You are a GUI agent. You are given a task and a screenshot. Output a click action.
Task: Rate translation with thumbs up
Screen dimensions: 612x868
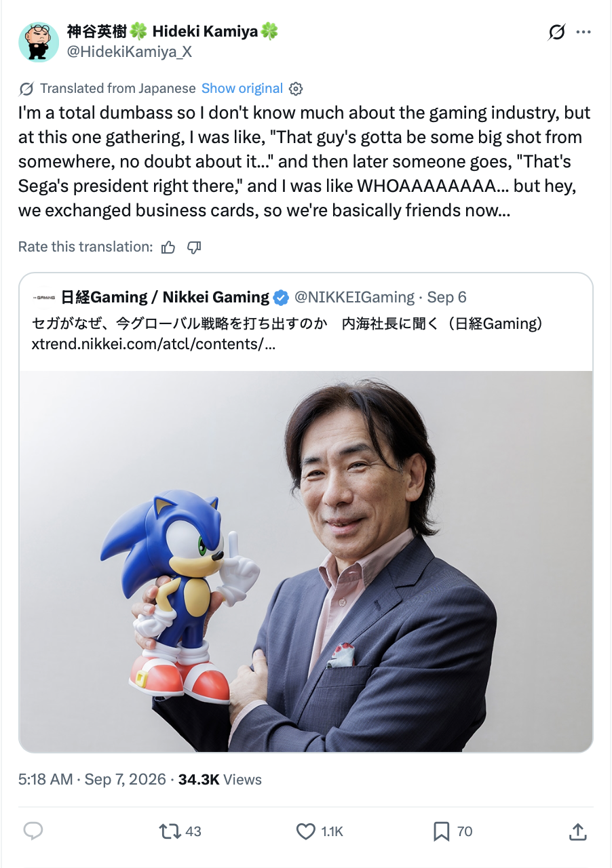point(168,248)
